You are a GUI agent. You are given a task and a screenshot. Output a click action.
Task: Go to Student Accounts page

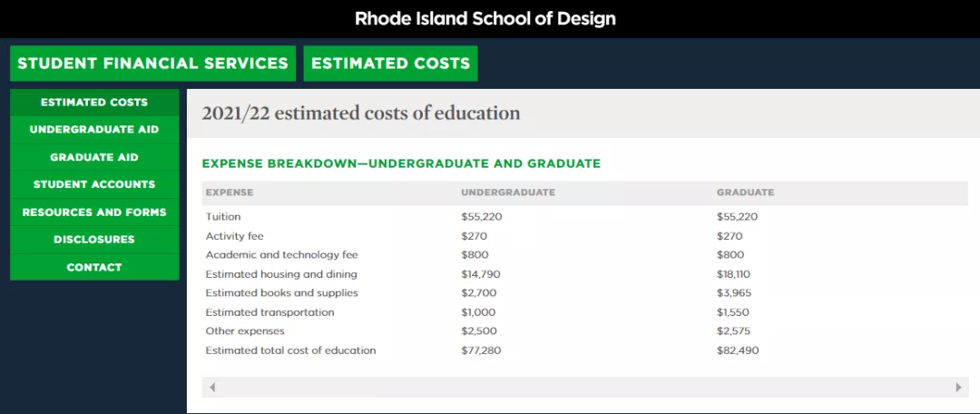(x=94, y=184)
